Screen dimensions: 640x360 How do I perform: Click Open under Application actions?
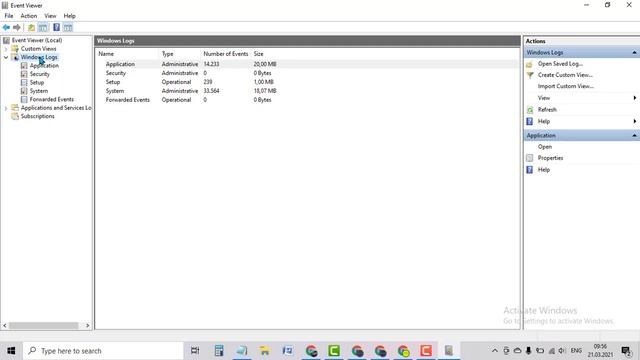click(x=545, y=147)
